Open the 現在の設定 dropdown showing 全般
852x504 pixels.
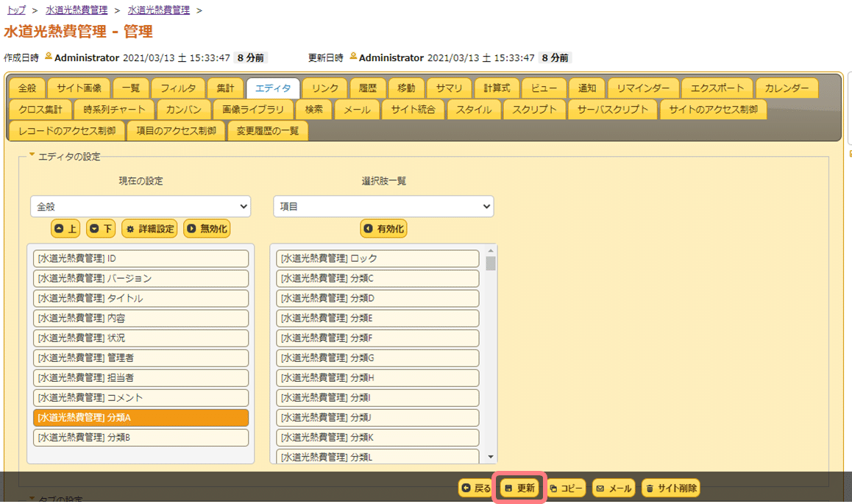point(140,206)
